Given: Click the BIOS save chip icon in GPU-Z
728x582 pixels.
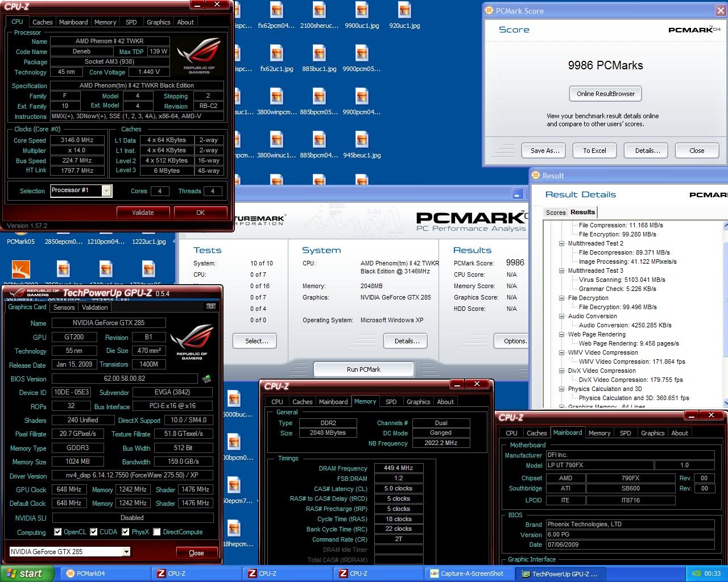Looking at the screenshot, I should (x=207, y=378).
